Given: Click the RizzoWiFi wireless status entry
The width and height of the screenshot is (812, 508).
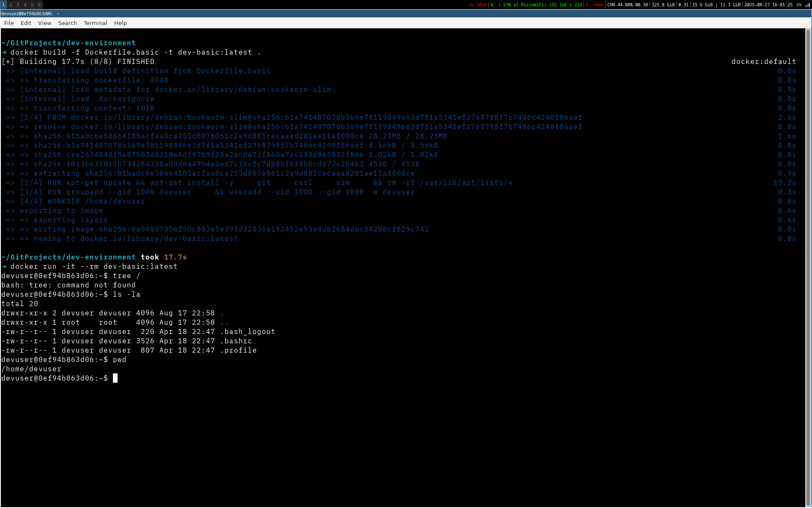Looking at the screenshot, I should pos(536,5).
